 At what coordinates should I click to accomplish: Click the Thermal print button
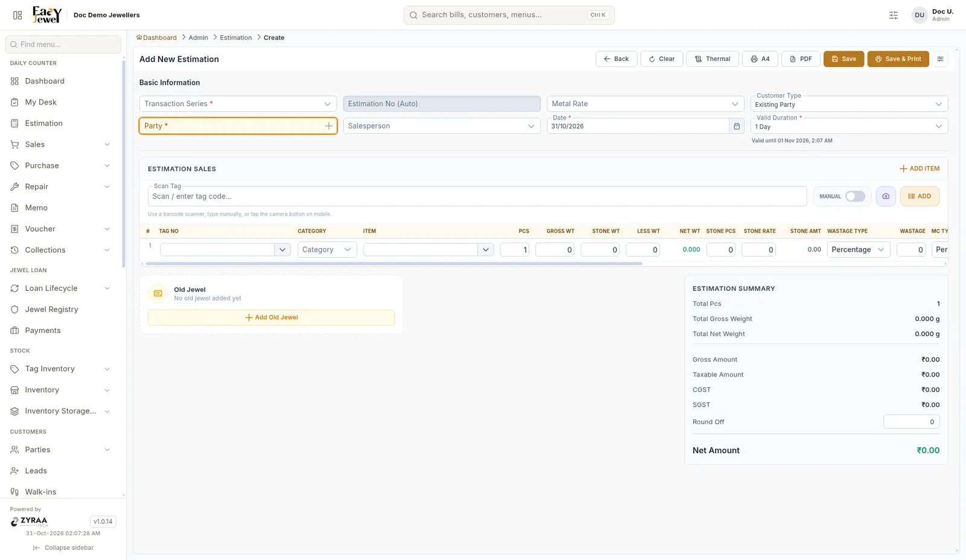tap(712, 59)
